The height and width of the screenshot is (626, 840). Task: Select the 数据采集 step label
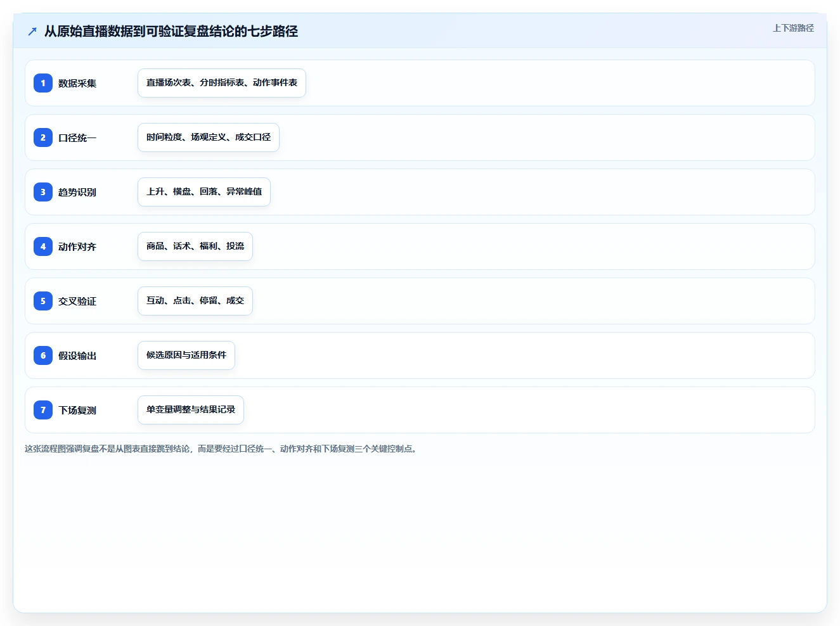[x=77, y=83]
